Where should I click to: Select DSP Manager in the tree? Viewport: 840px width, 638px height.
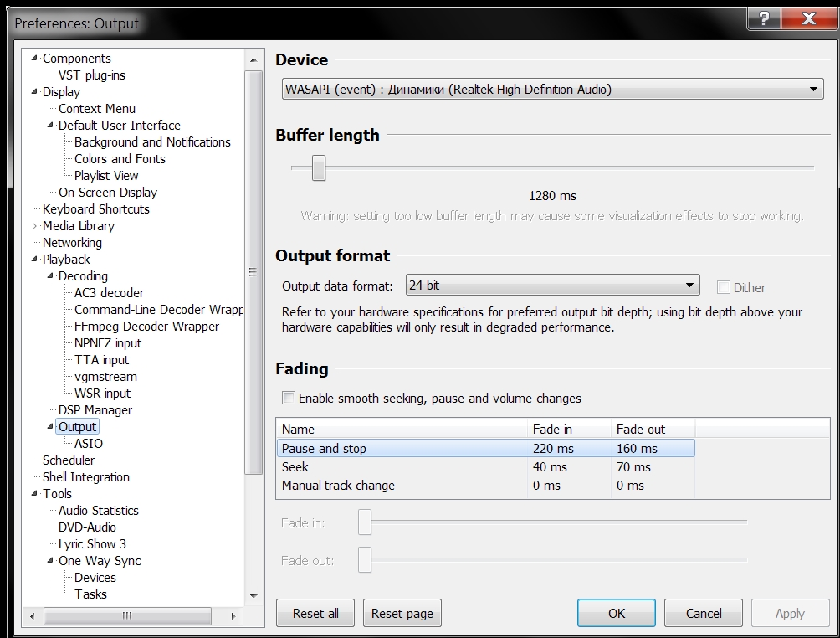click(95, 410)
